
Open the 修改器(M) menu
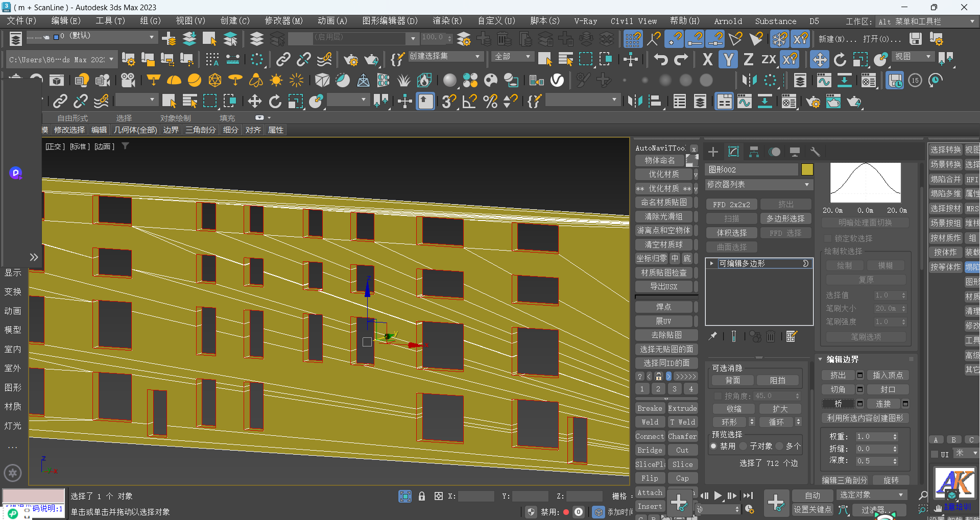coord(283,21)
